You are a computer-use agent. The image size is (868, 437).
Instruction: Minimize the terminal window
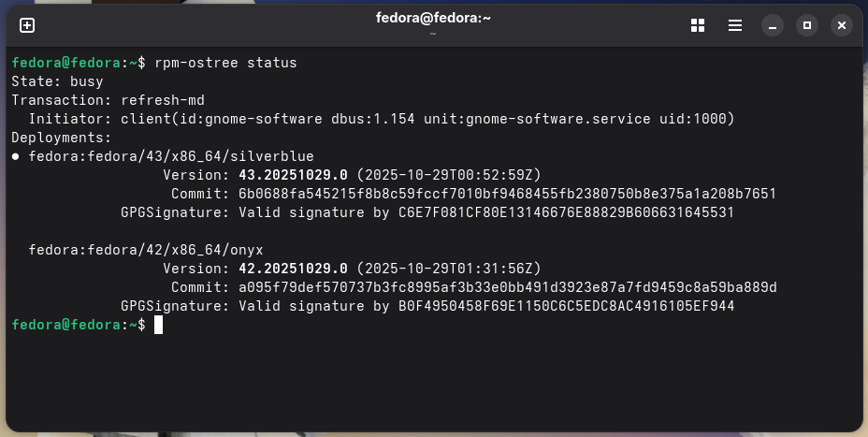pos(773,25)
